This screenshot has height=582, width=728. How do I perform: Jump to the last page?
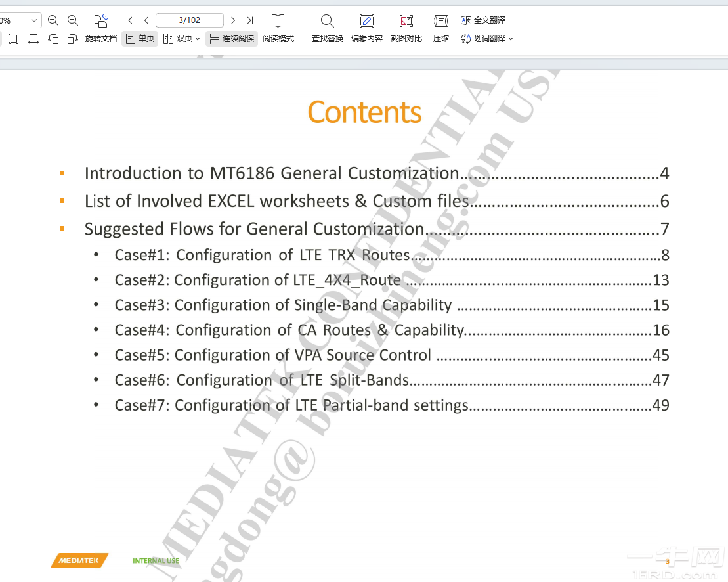[x=249, y=20]
